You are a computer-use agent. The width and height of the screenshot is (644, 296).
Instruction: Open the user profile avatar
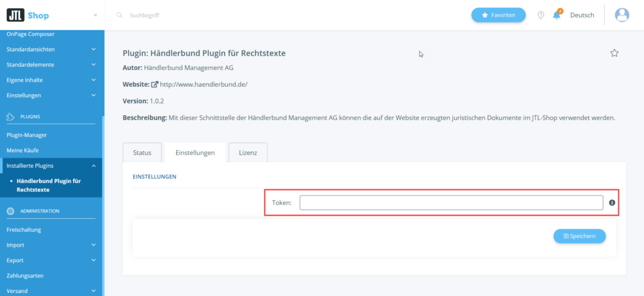pos(622,15)
